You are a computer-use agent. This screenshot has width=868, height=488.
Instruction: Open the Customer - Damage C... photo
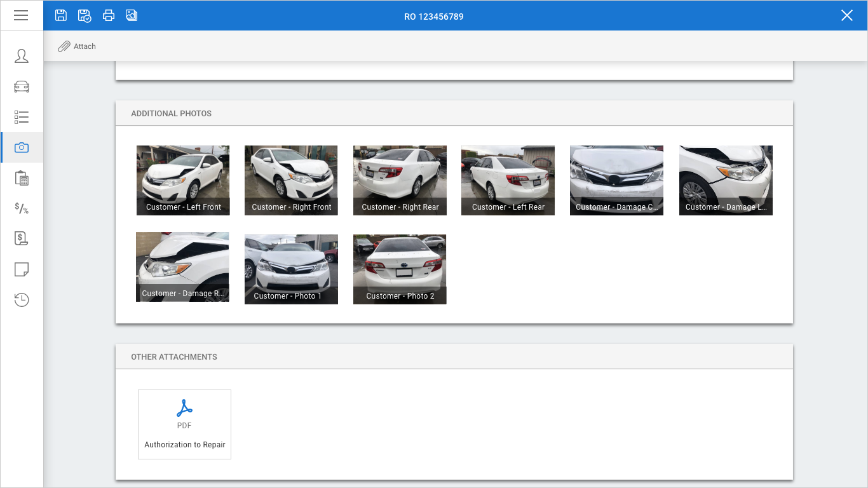(616, 180)
